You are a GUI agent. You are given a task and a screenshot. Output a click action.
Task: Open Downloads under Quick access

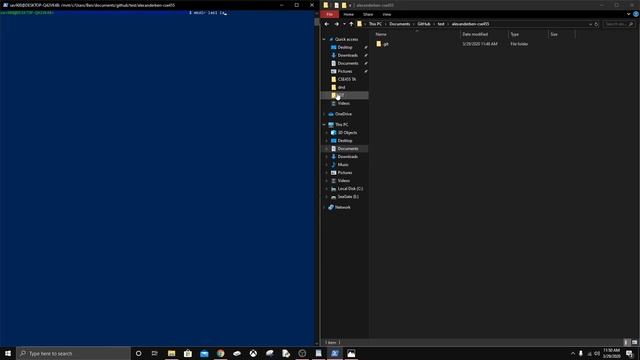[x=347, y=56]
